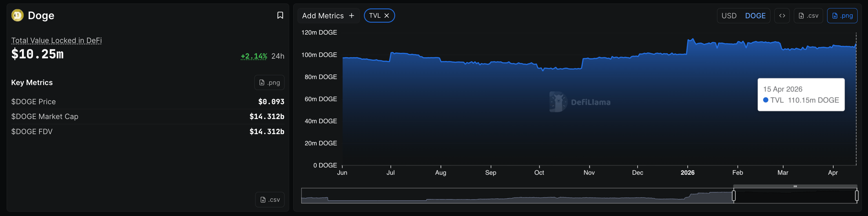
Task: Download the left panel .csv file
Action: click(x=269, y=199)
